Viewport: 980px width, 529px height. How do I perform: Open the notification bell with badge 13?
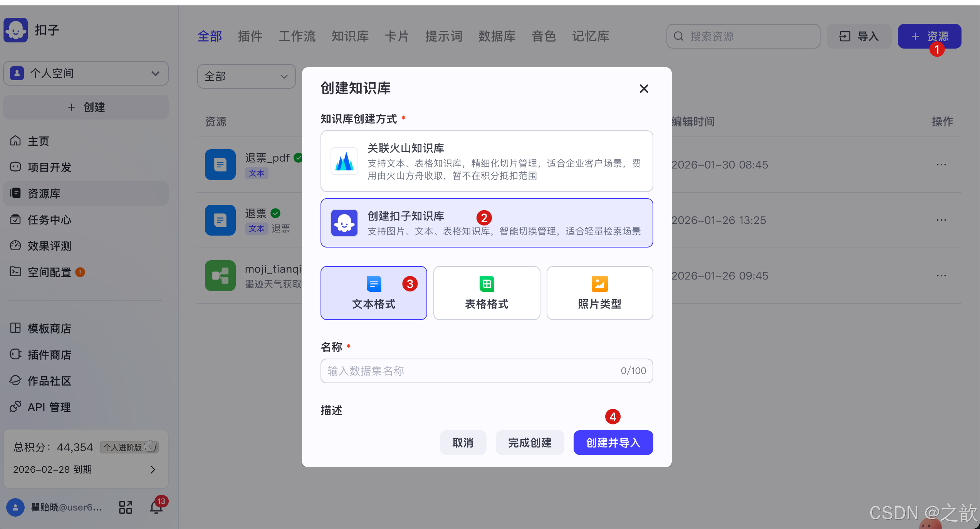point(156,507)
